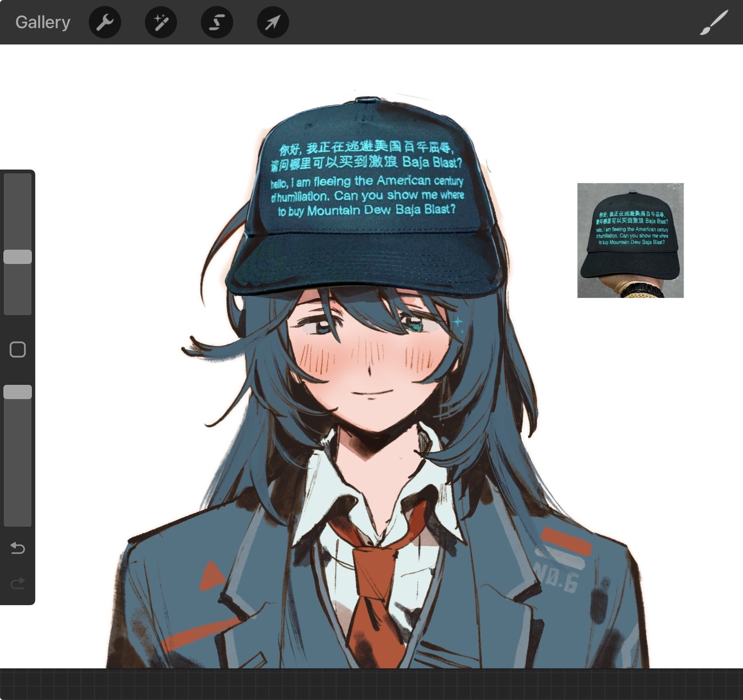Viewport: 743px width, 700px height.
Task: Open the Actions wrench menu
Action: [105, 22]
